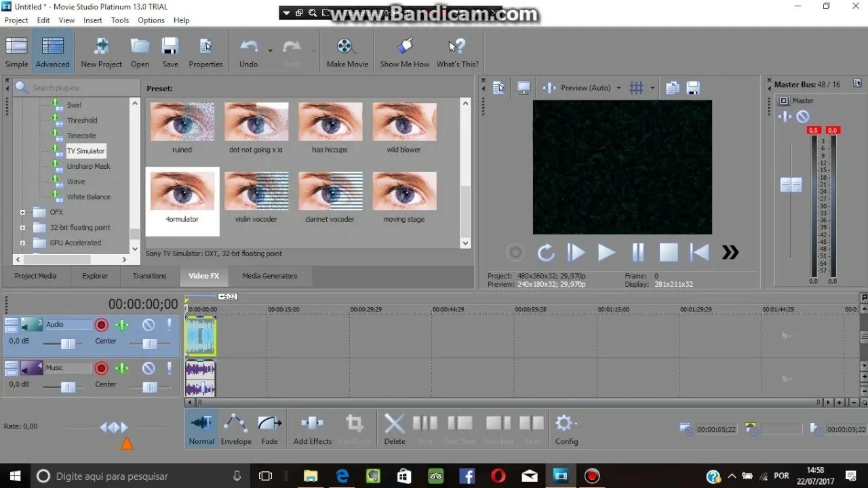This screenshot has height=488, width=868.
Task: Open the Options menu
Action: click(x=151, y=20)
